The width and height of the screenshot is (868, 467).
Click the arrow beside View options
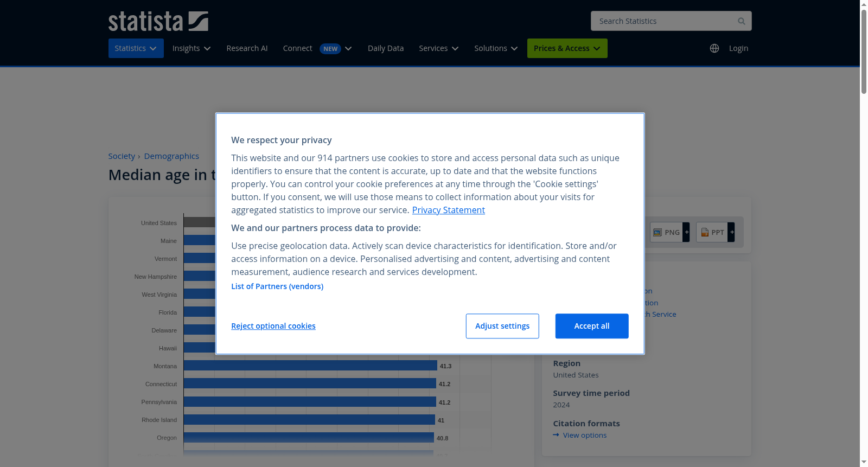click(x=556, y=435)
